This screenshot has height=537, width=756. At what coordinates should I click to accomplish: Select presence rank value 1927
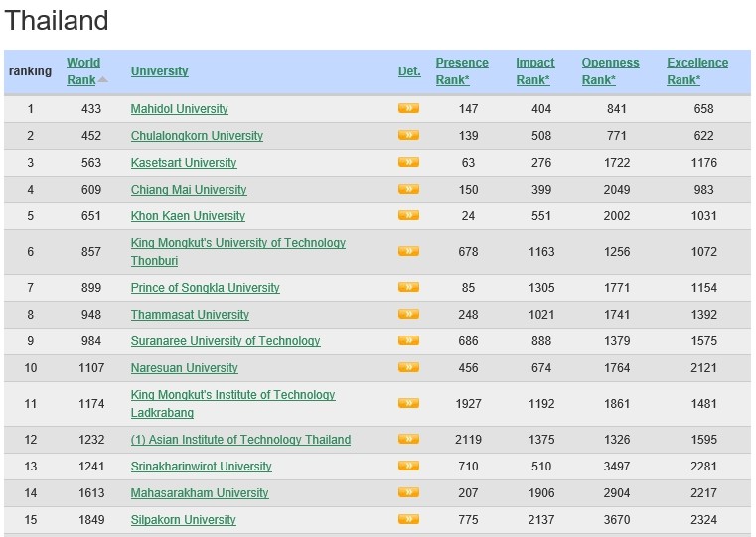tap(468, 404)
